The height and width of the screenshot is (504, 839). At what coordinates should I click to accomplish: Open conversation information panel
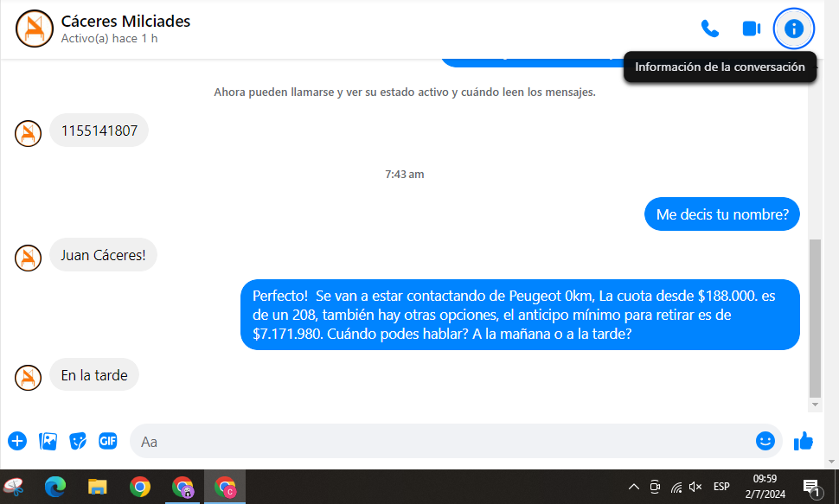793,29
